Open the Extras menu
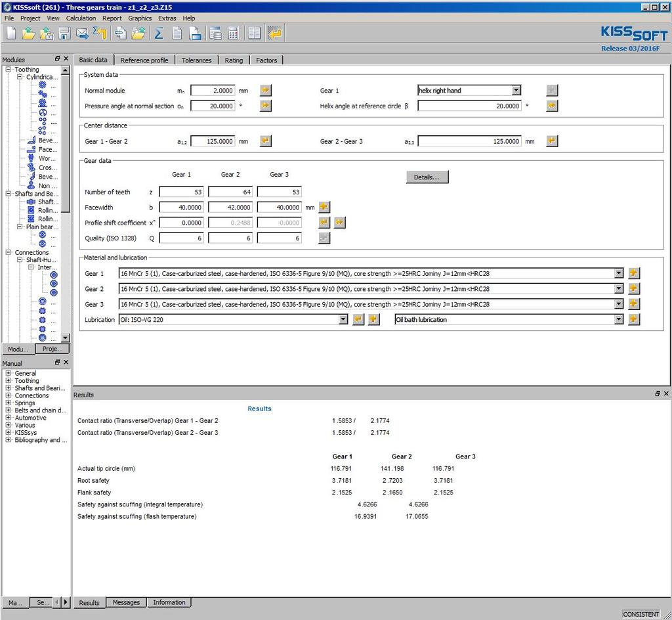 [x=167, y=18]
